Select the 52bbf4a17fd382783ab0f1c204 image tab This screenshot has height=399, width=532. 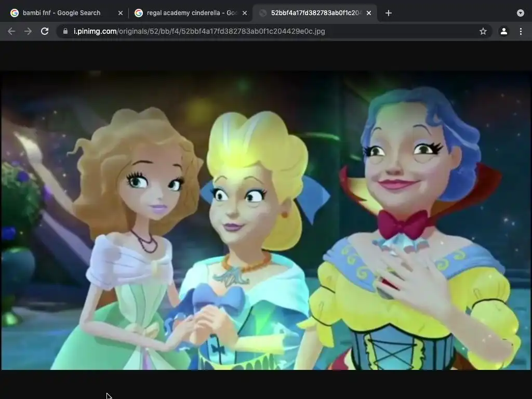(315, 13)
